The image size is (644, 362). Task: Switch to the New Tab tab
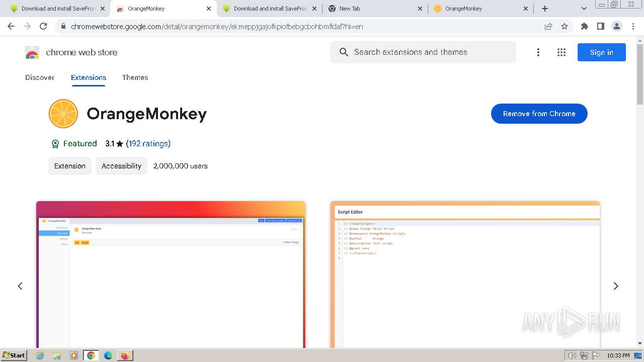(375, 9)
